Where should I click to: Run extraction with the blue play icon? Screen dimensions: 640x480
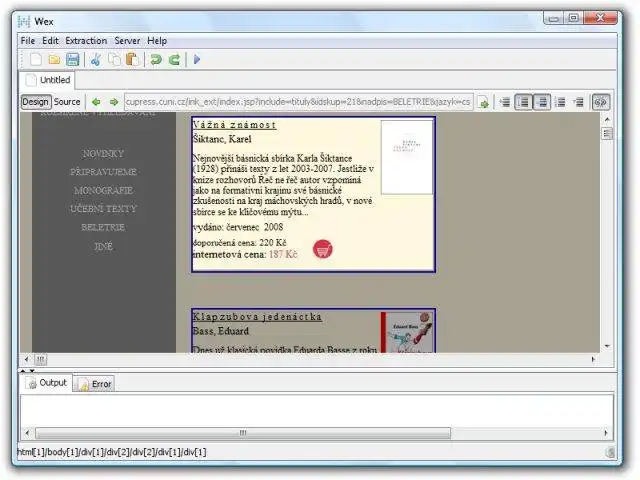[197, 60]
